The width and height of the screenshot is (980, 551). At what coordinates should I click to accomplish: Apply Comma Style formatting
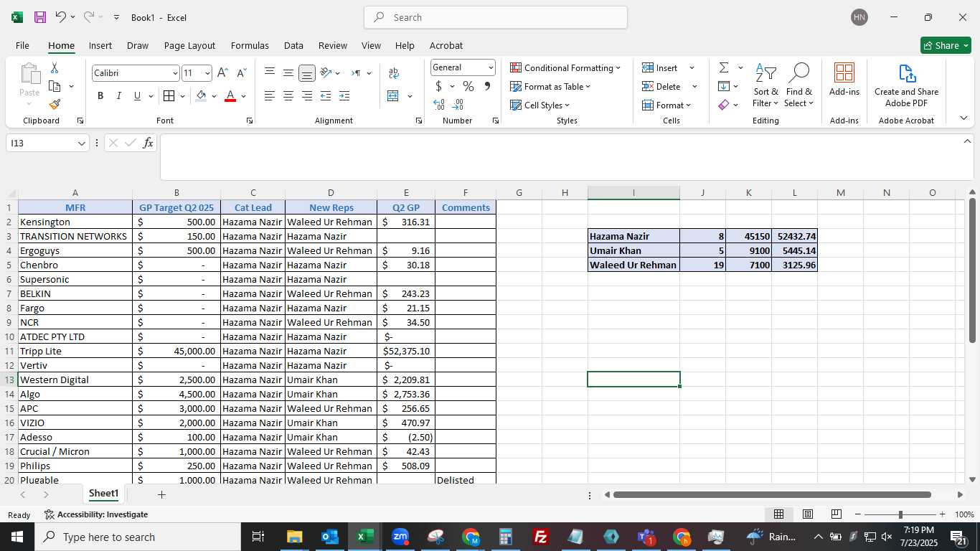point(487,86)
